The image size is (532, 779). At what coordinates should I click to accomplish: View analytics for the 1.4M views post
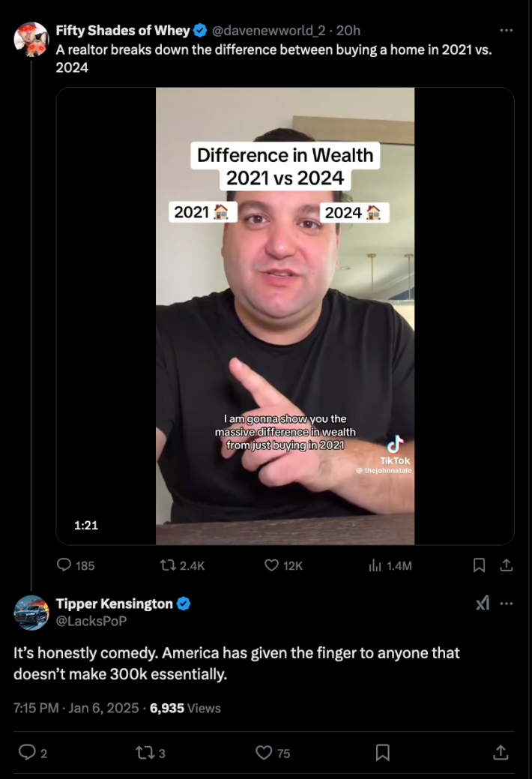(x=375, y=565)
